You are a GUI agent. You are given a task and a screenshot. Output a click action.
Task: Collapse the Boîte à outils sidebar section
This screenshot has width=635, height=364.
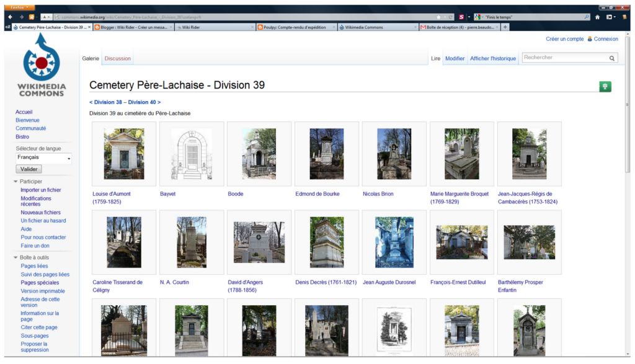point(16,257)
